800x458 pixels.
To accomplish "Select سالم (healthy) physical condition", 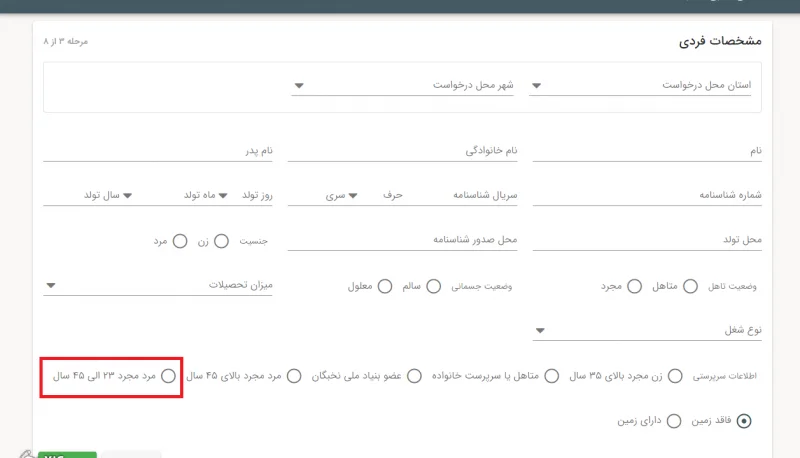I will tap(433, 286).
